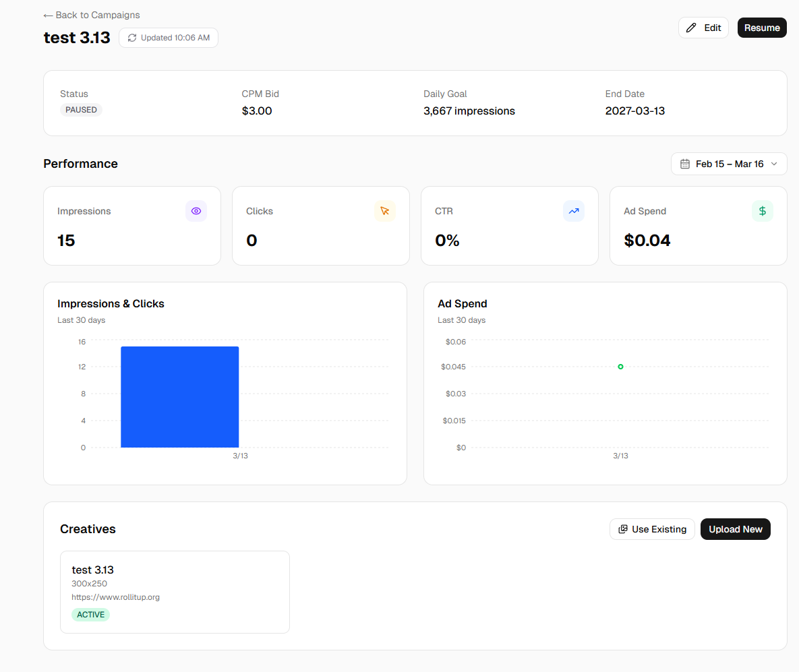Image resolution: width=799 pixels, height=672 pixels.
Task: Click the dollar sign icon on Ad Spend
Action: (x=763, y=211)
